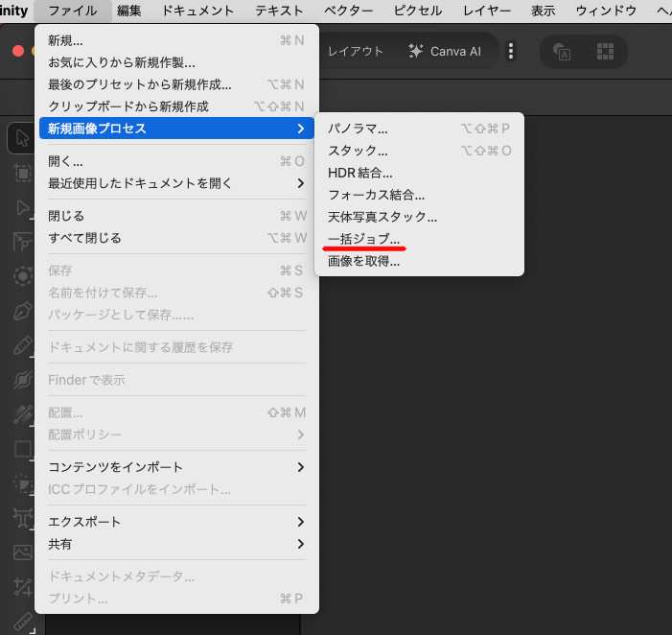Viewport: 672px width, 635px height.
Task: Select 一括ジョブ... in the submenu
Action: pyautogui.click(x=419, y=239)
